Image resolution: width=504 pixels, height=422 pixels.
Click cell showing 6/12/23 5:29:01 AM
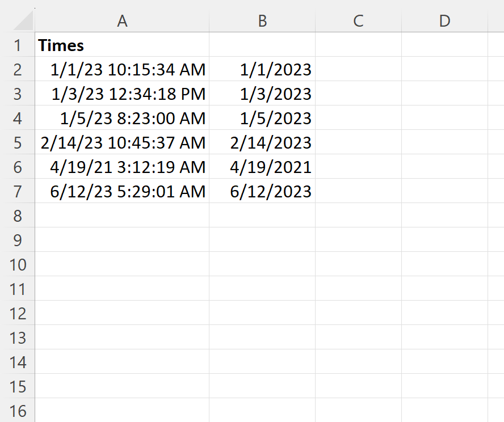point(122,191)
